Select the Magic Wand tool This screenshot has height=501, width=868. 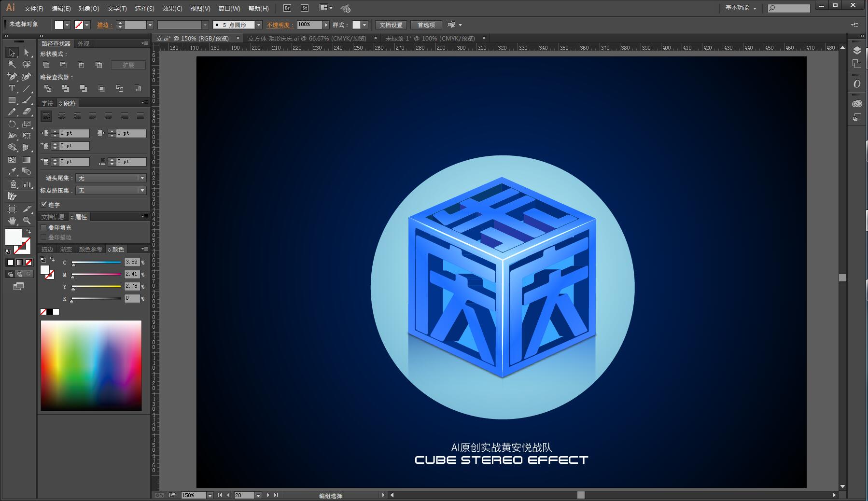click(12, 64)
